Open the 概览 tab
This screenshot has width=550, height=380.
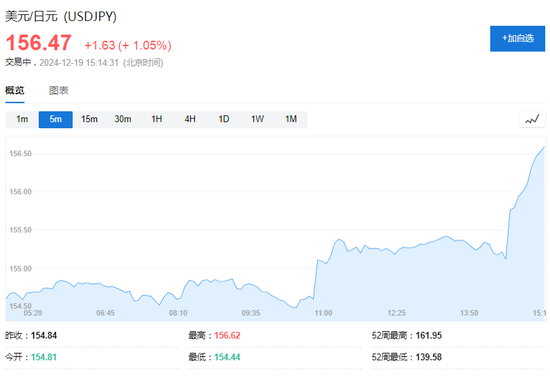15,91
